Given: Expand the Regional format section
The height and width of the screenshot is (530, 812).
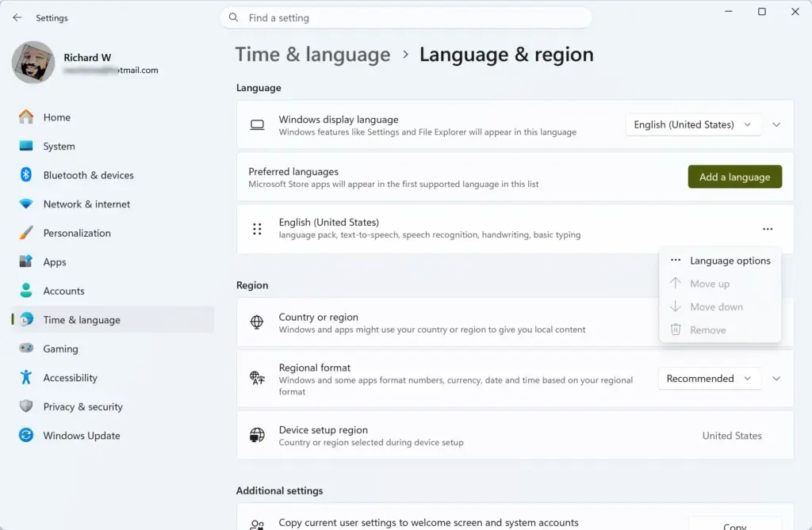Looking at the screenshot, I should 776,379.
